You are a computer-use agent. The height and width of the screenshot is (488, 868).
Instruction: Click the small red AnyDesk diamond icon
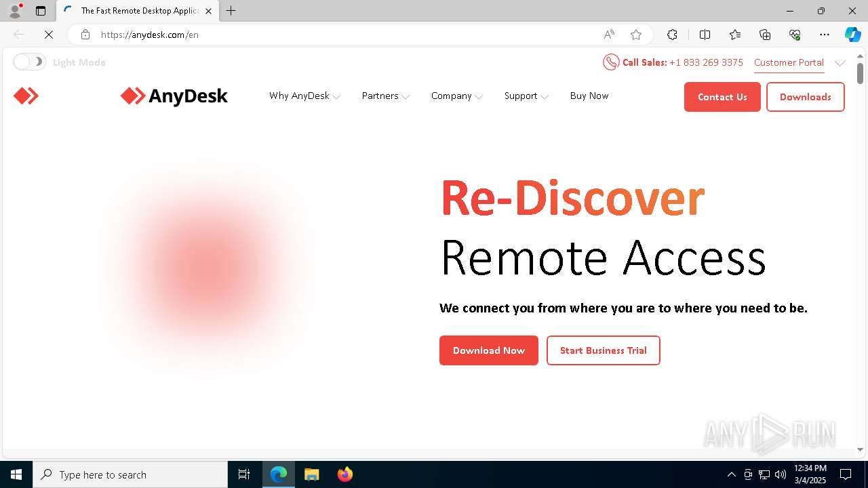[26, 96]
